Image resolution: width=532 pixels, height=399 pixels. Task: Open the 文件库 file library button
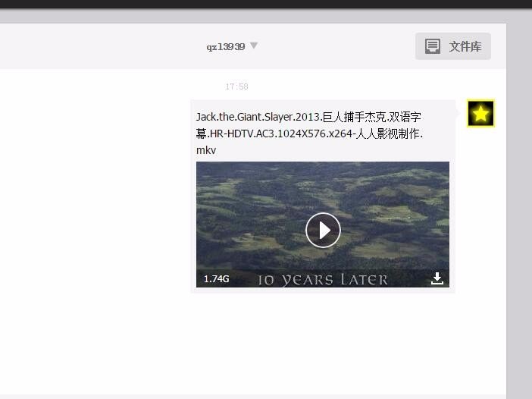tap(453, 46)
